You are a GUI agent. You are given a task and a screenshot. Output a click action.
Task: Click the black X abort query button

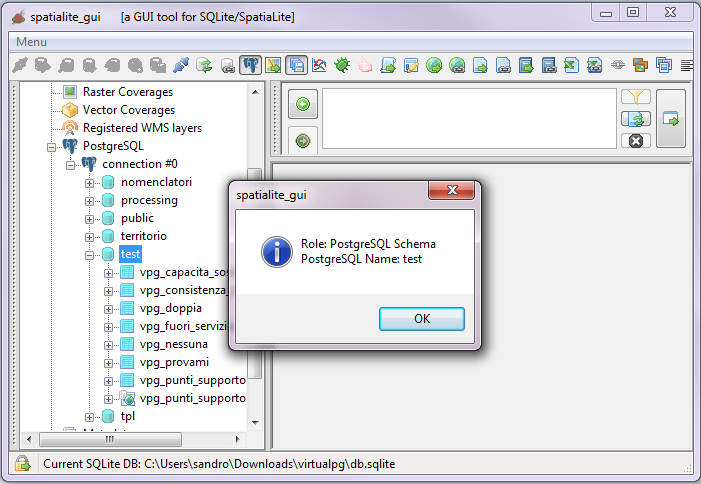click(636, 141)
